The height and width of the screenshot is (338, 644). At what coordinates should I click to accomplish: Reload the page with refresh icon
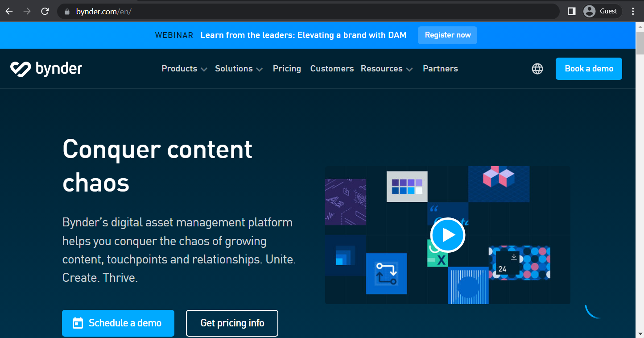(45, 11)
